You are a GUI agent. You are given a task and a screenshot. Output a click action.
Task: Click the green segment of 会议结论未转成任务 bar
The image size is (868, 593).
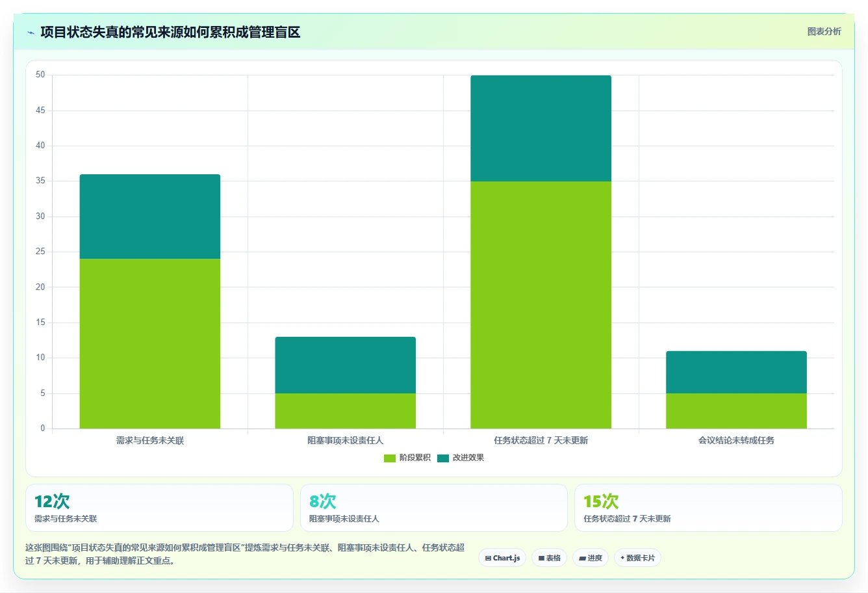click(737, 411)
